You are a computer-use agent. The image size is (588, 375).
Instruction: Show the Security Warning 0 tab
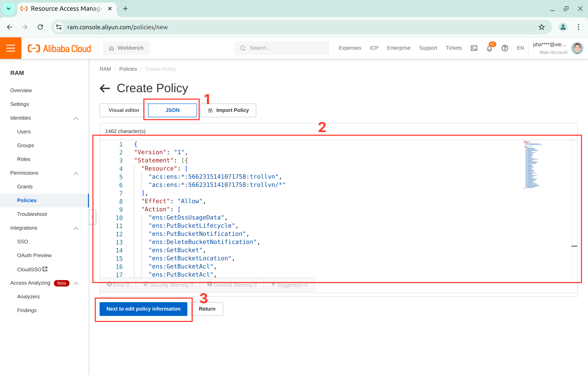tap(168, 285)
